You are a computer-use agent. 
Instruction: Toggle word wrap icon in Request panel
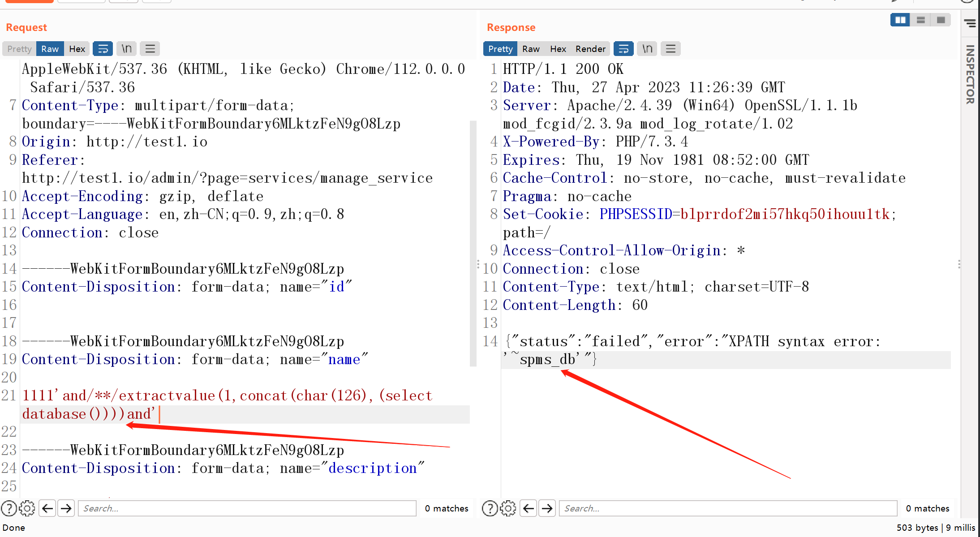(103, 49)
